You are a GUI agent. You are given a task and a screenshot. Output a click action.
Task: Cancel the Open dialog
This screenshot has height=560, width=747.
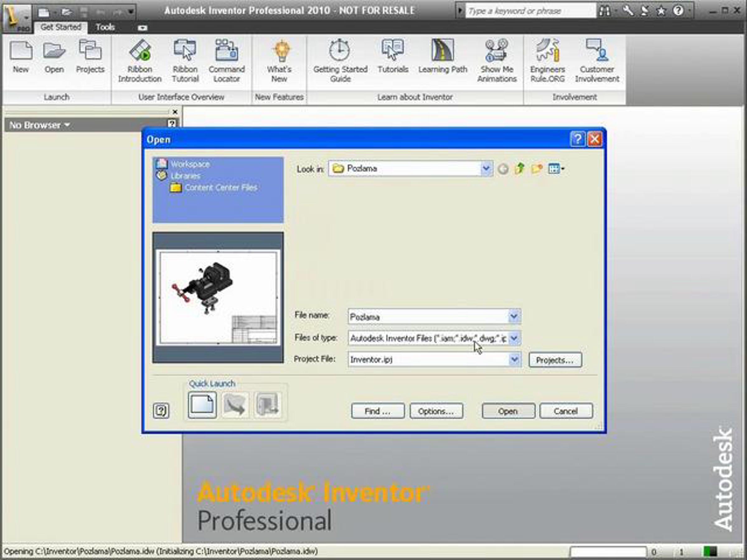(566, 411)
